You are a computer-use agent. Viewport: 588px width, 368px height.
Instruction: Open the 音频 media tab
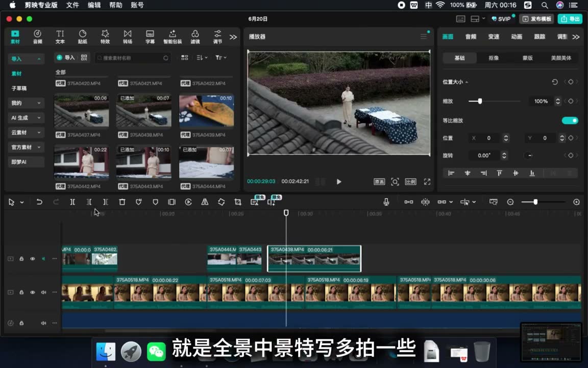[x=37, y=37]
